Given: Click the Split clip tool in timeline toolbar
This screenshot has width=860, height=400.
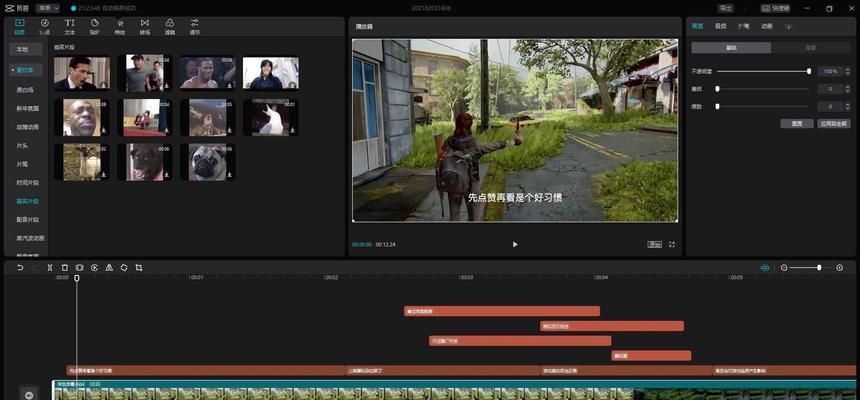Looking at the screenshot, I should (x=50, y=267).
